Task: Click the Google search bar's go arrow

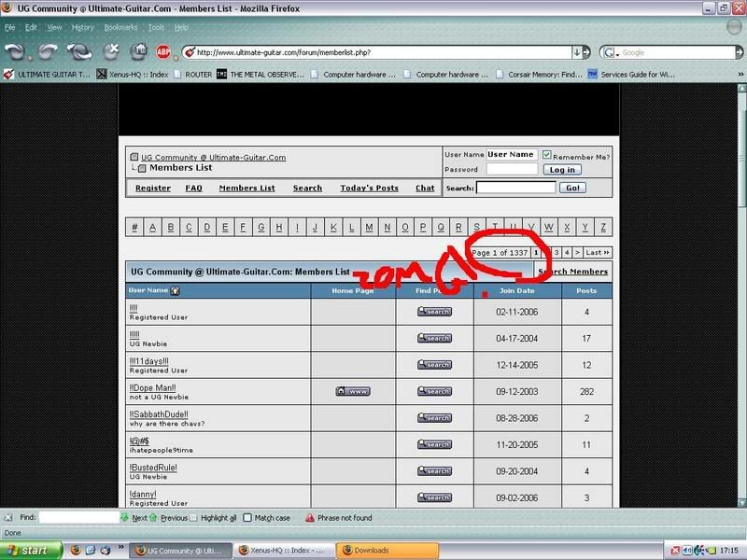Action: [x=739, y=52]
